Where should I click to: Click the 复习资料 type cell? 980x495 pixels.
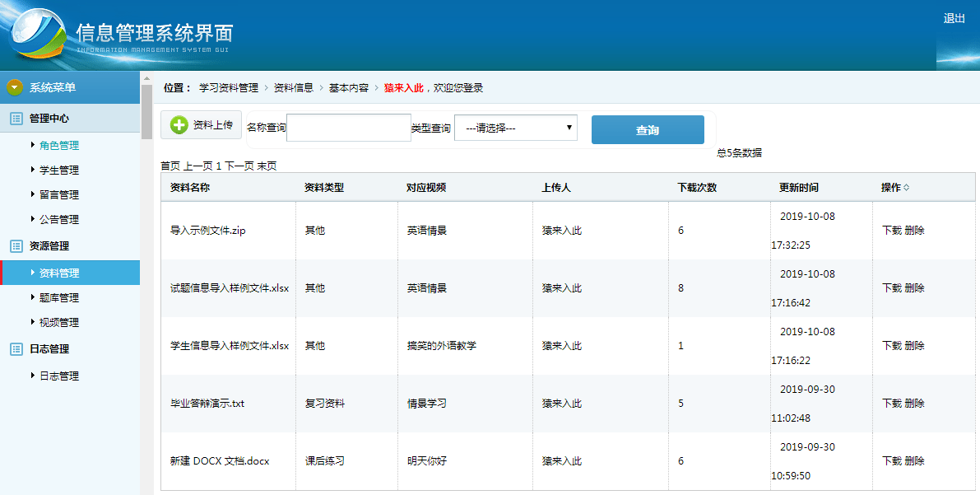(x=324, y=403)
